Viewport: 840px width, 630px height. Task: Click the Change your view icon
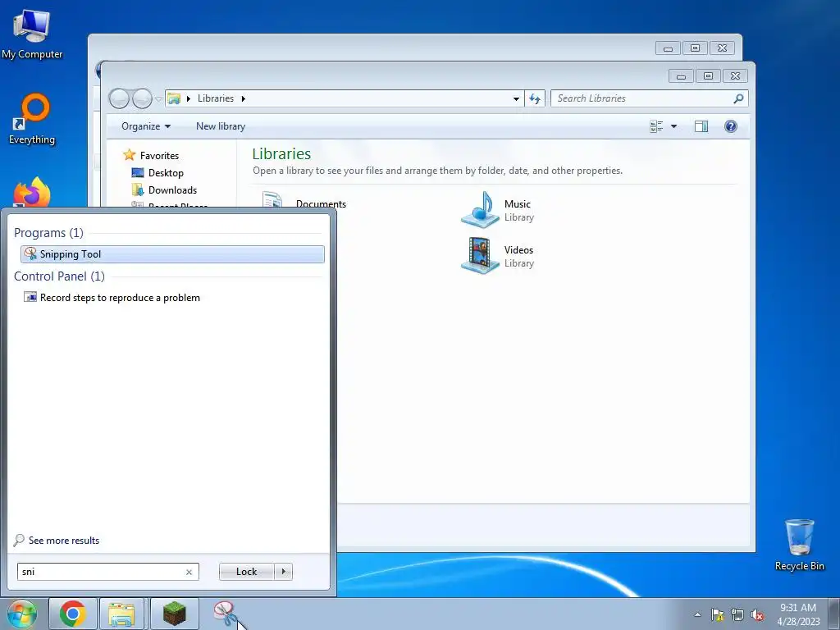pyautogui.click(x=656, y=126)
